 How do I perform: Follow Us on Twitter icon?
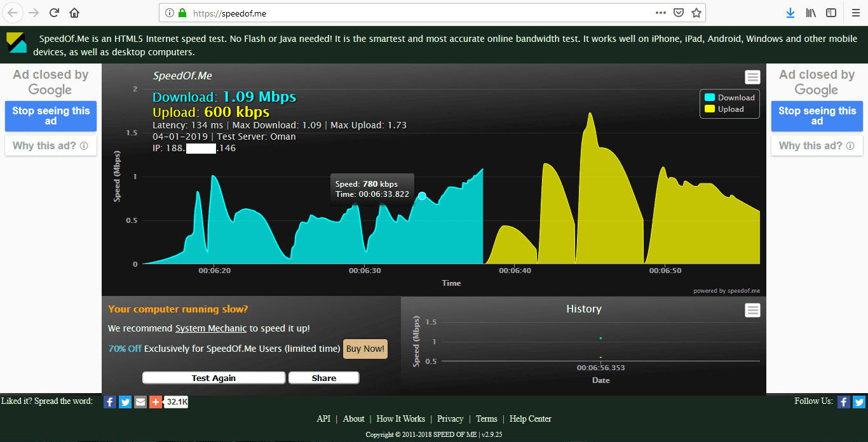click(859, 402)
